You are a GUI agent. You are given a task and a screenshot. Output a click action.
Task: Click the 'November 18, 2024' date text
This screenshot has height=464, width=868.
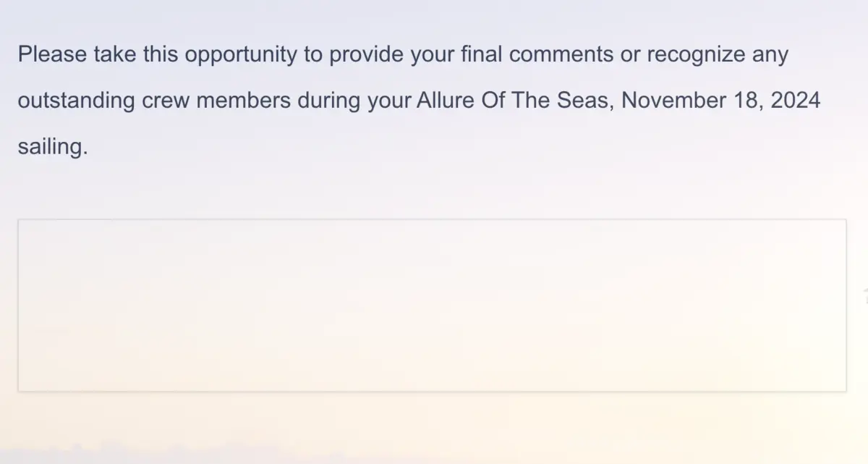[x=720, y=101]
